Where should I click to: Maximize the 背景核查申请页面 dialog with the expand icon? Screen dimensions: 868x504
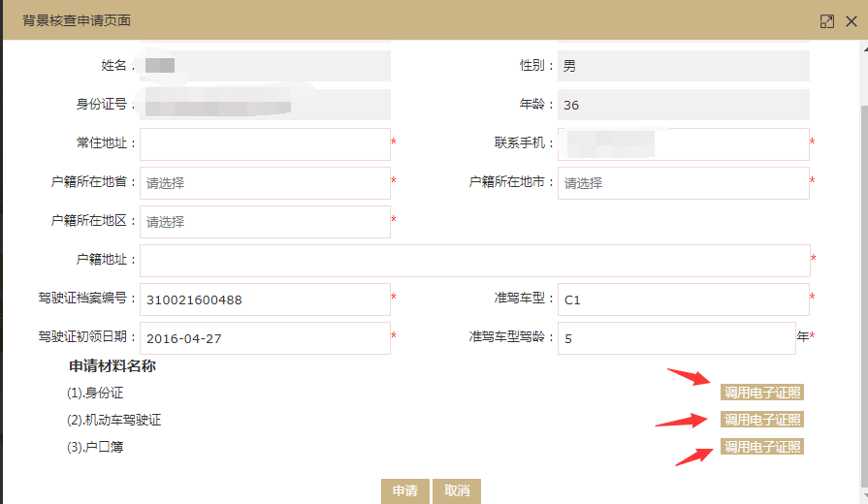pos(826,21)
